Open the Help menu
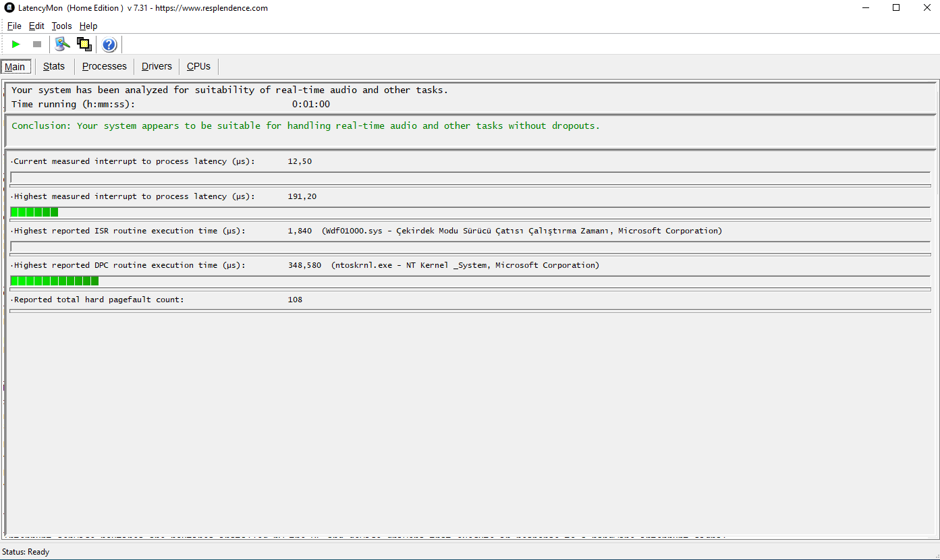940x560 pixels. (88, 26)
